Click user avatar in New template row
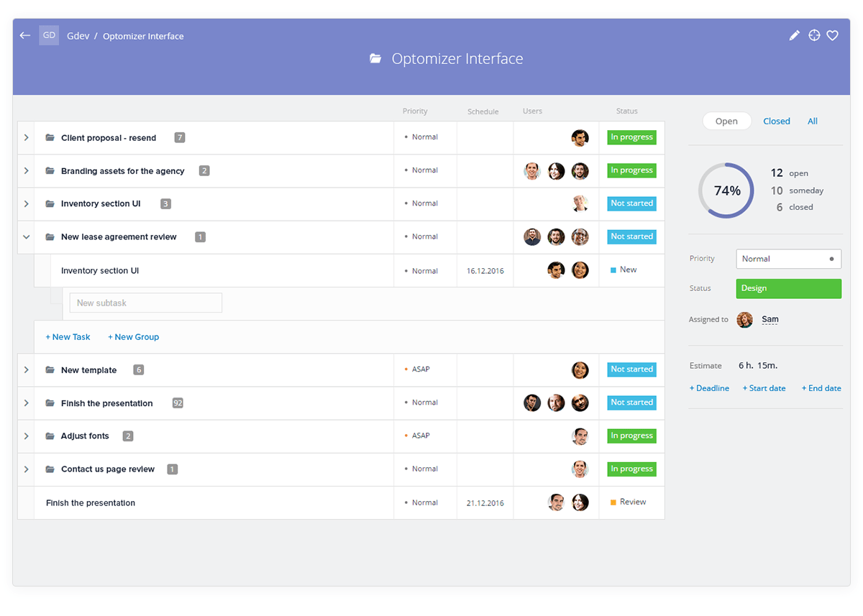The image size is (863, 616). (580, 370)
